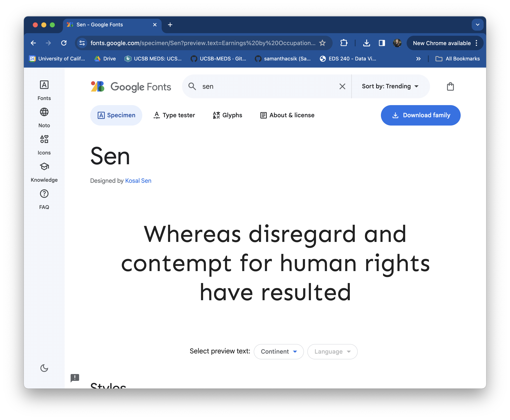Toggle dark mode with moon icon
The width and height of the screenshot is (510, 420).
[44, 368]
